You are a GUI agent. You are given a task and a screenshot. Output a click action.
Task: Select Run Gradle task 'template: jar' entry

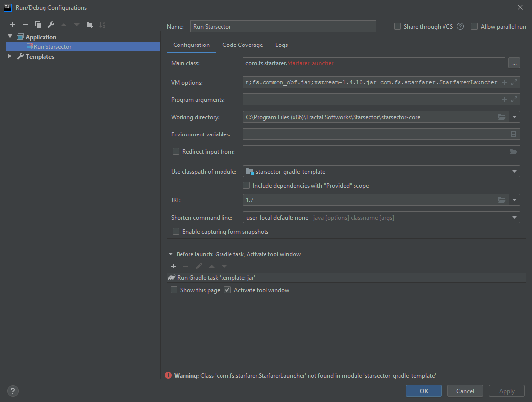347,277
